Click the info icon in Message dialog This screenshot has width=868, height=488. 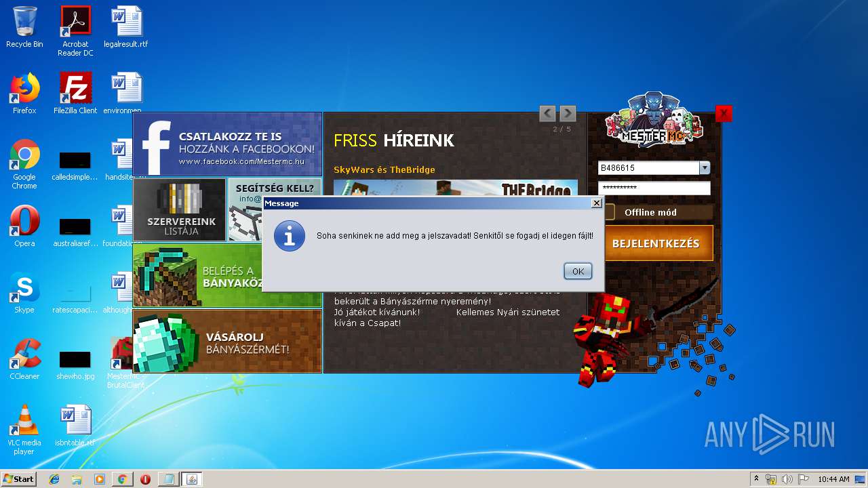(x=290, y=236)
